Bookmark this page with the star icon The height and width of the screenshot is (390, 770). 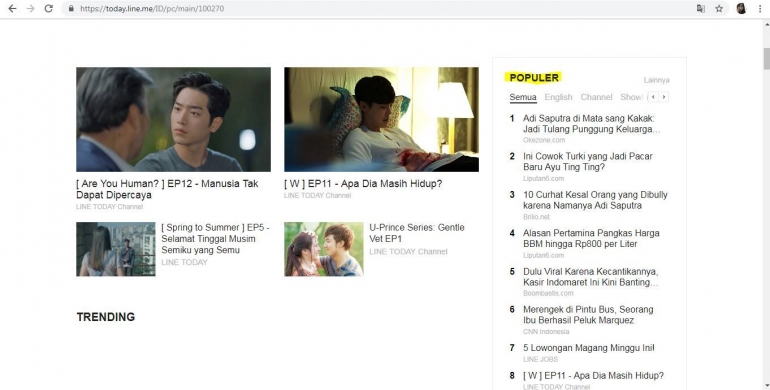point(719,8)
